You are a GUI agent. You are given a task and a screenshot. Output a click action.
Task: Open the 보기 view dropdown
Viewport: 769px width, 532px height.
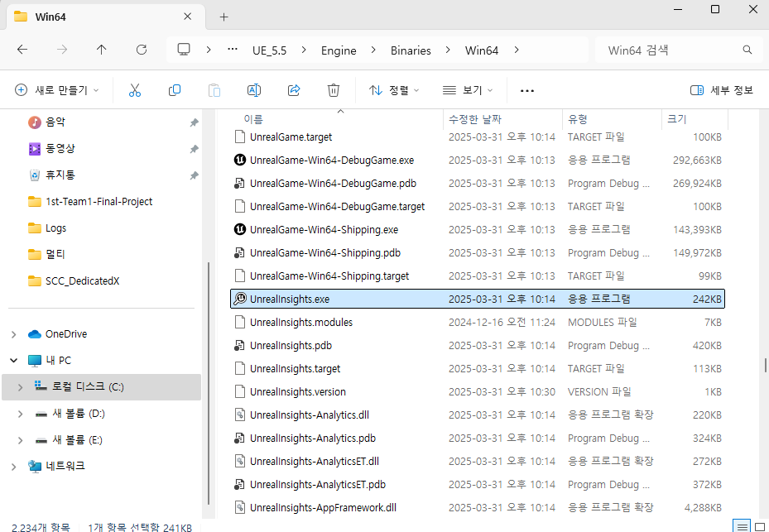[468, 90]
